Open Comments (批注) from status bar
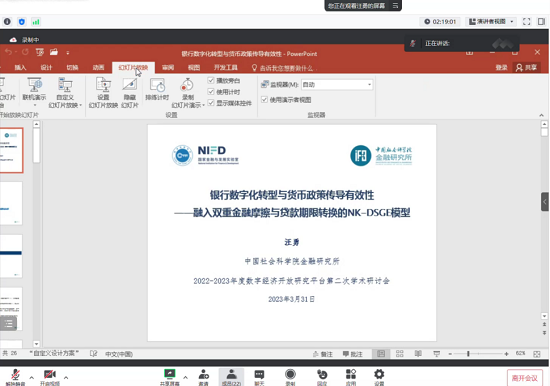Viewport: 550px width, 386px height. click(352, 354)
